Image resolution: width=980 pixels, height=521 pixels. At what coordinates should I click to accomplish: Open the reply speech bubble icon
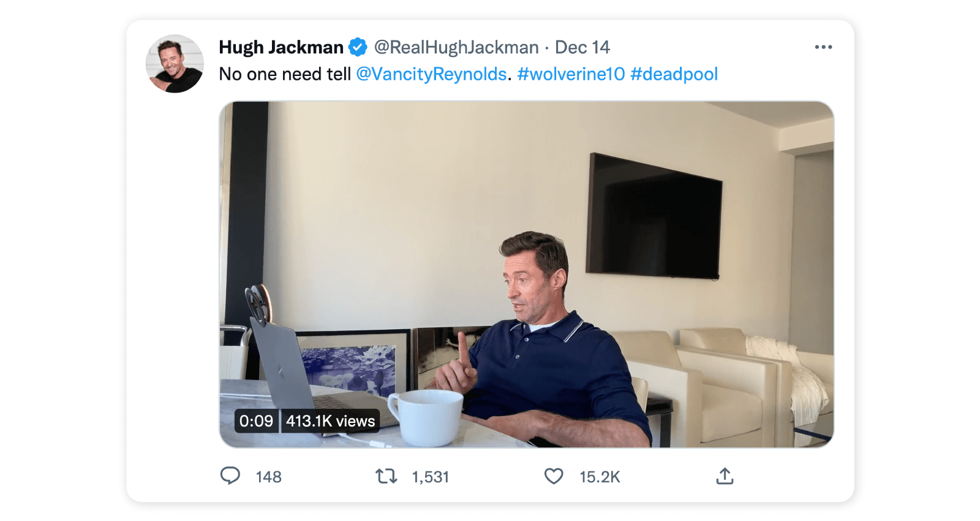(230, 476)
